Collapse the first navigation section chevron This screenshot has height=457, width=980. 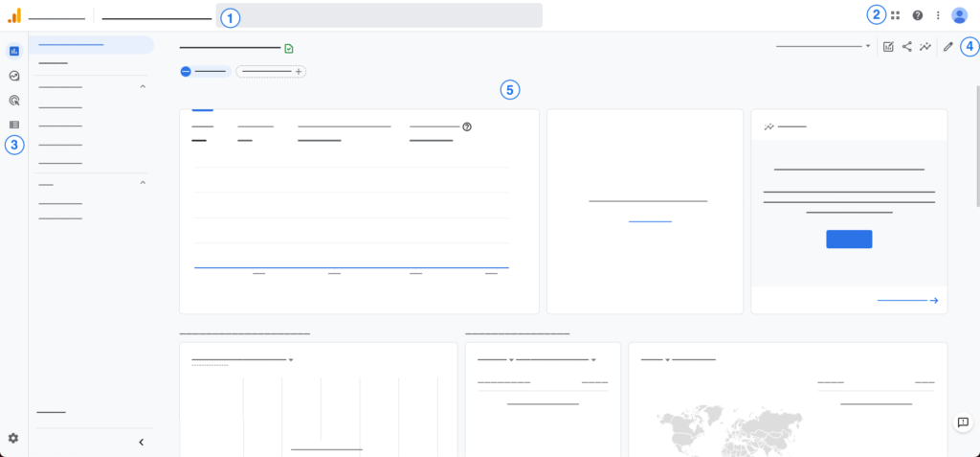(x=143, y=87)
